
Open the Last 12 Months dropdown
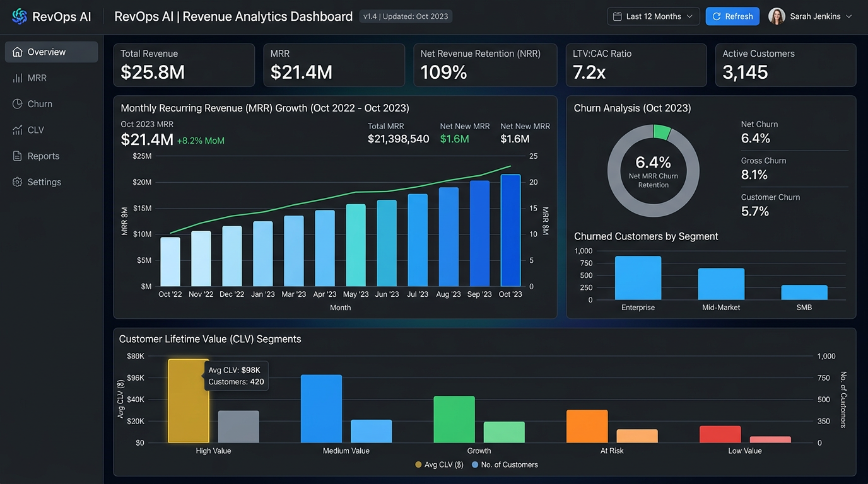653,16
